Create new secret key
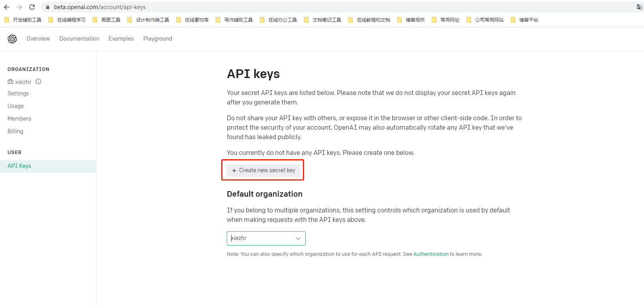The image size is (644, 307). click(x=263, y=170)
